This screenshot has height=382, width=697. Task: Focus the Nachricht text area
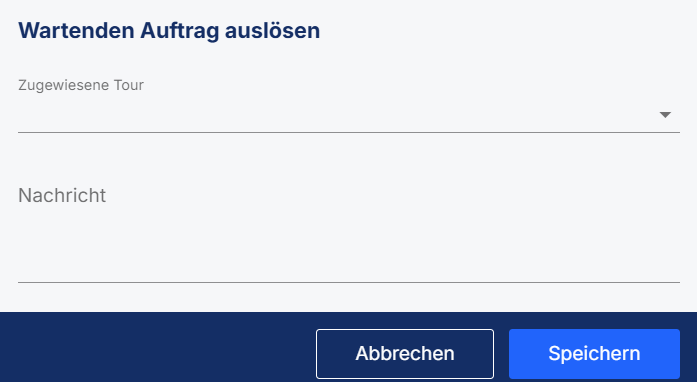[x=349, y=229]
